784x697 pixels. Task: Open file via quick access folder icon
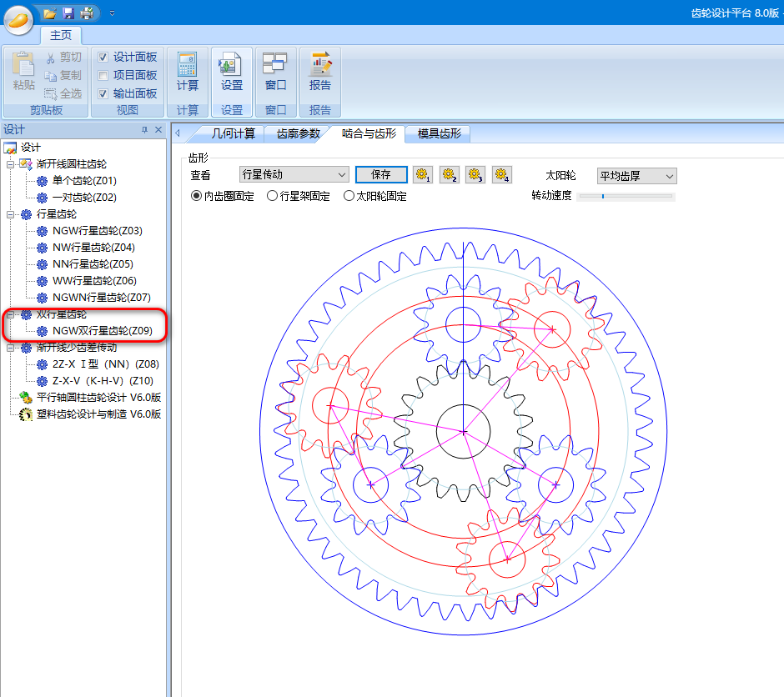pos(49,13)
